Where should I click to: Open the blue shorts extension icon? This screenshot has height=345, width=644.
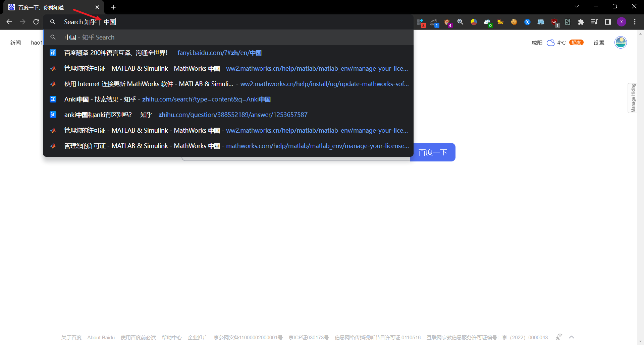click(541, 22)
